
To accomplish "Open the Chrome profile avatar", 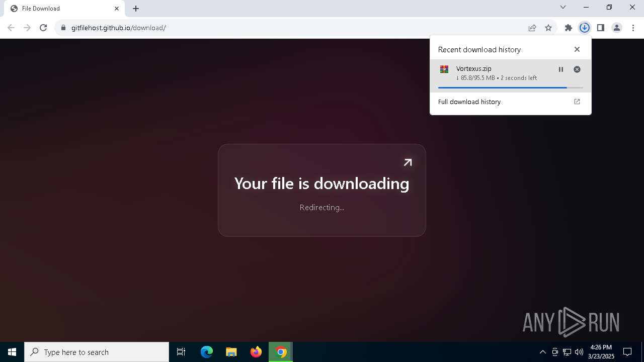I will click(616, 28).
